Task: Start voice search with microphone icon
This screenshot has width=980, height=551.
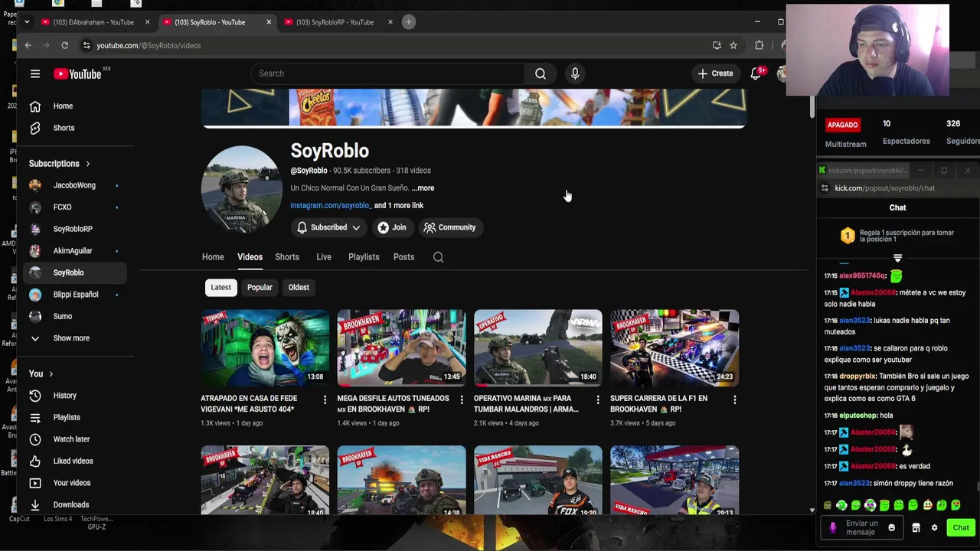Action: pyautogui.click(x=575, y=73)
